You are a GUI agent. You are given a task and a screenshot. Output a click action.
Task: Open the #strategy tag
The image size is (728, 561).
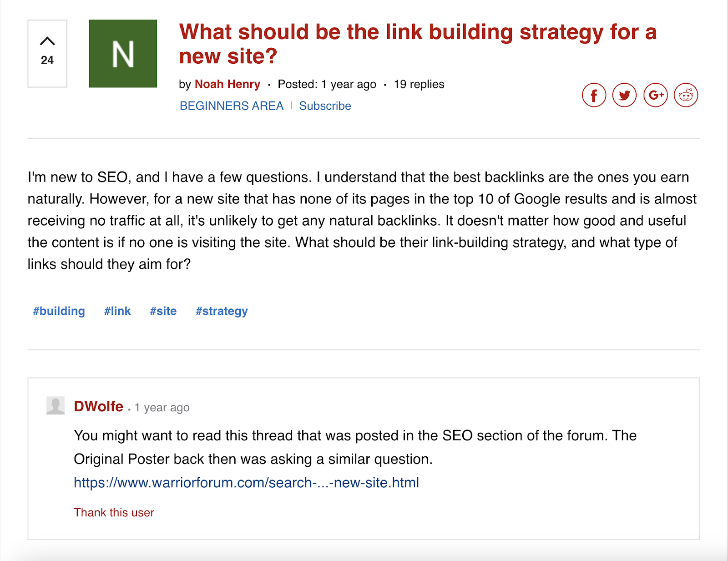point(222,311)
